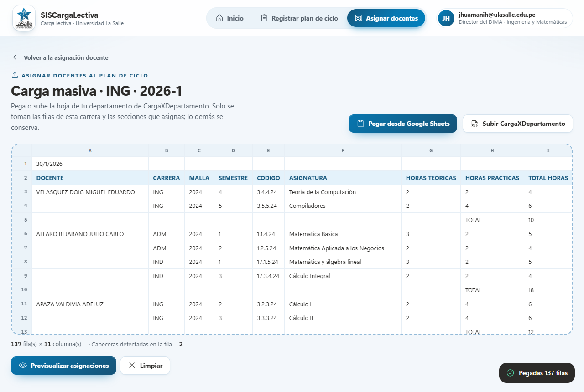Click the green check icon in Pegadas toast
Screen dimensions: 584x392
(511, 373)
